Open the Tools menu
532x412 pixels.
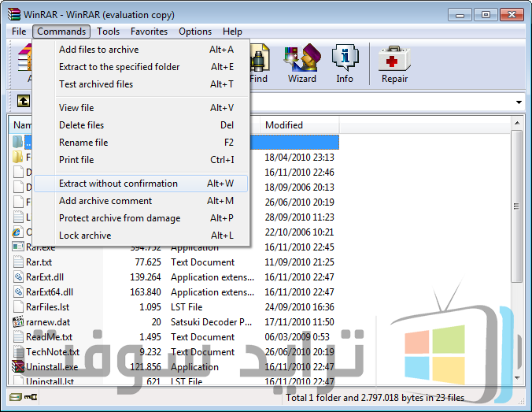pos(109,32)
